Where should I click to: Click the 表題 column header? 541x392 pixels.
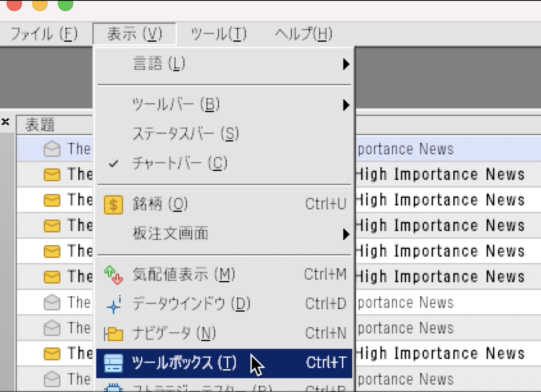pos(40,125)
